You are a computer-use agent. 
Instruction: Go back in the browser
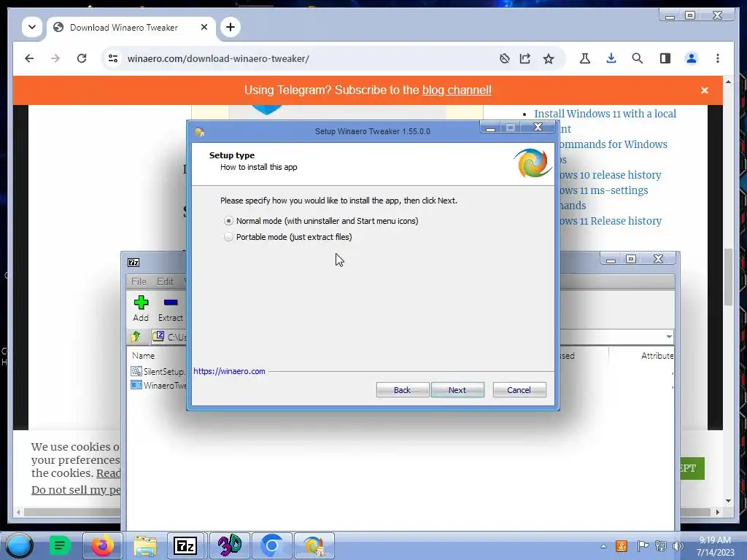pos(29,58)
